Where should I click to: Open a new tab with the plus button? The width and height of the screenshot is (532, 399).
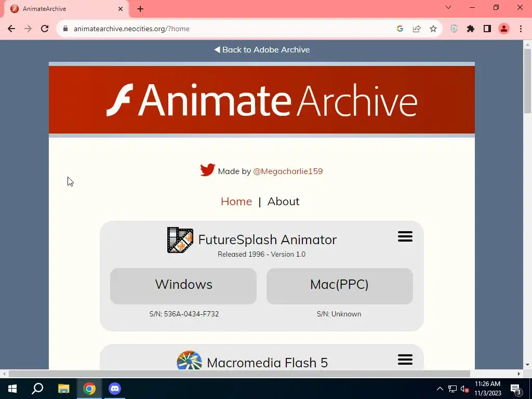[x=140, y=9]
